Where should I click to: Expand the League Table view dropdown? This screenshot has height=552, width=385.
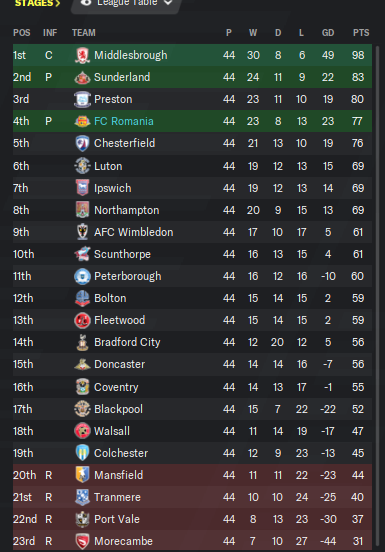coord(168,2)
